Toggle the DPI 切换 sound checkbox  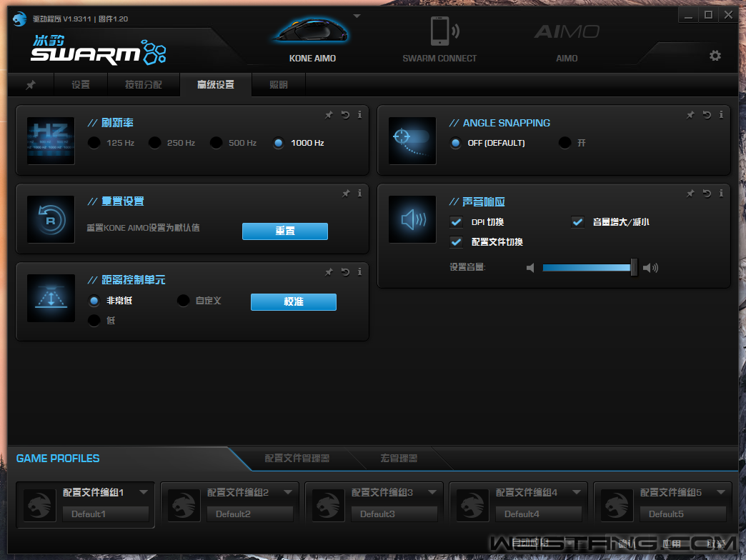coord(456,222)
